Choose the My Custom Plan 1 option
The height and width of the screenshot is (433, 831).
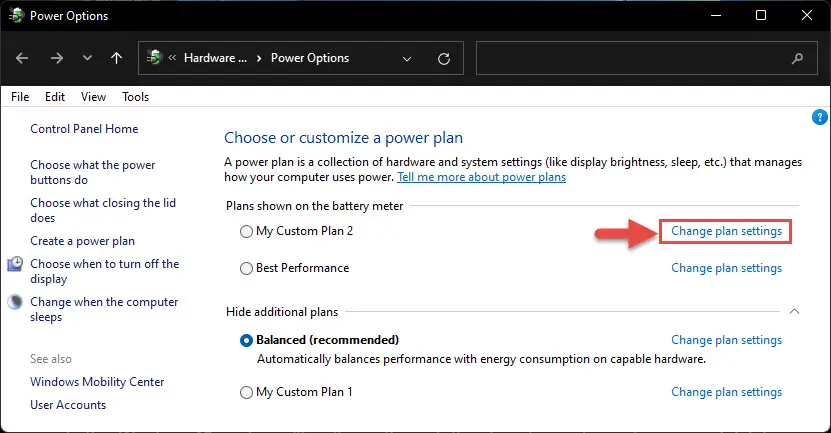pyautogui.click(x=246, y=393)
